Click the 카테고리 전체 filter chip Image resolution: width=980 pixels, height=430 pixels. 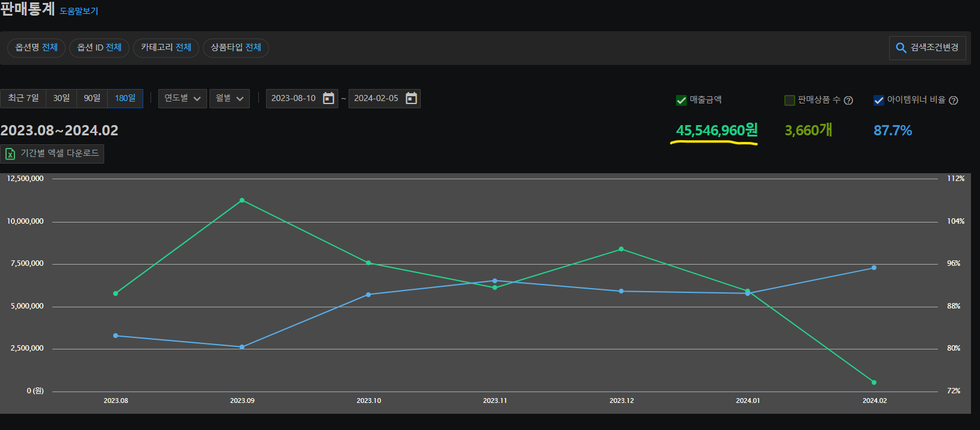tap(166, 48)
